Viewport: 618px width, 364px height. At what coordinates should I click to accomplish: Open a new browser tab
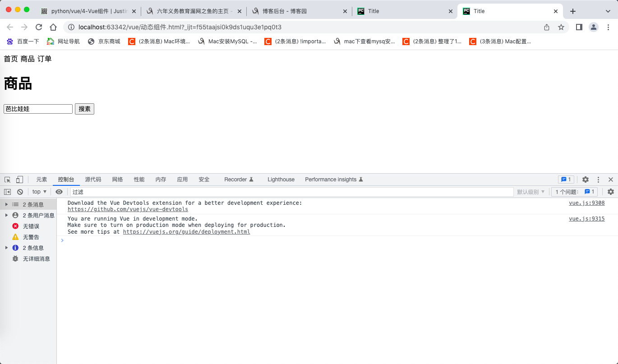[x=573, y=11]
